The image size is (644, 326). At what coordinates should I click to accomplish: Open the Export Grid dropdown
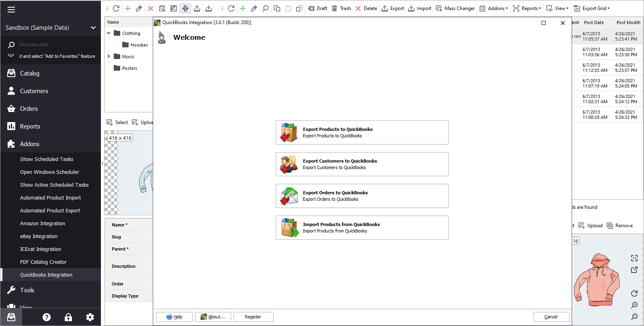click(x=592, y=8)
